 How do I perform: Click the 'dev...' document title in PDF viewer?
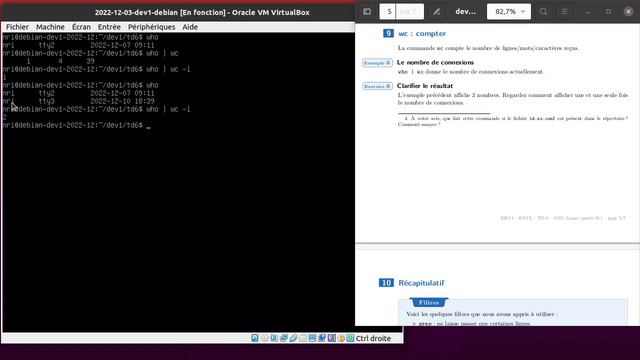465,11
